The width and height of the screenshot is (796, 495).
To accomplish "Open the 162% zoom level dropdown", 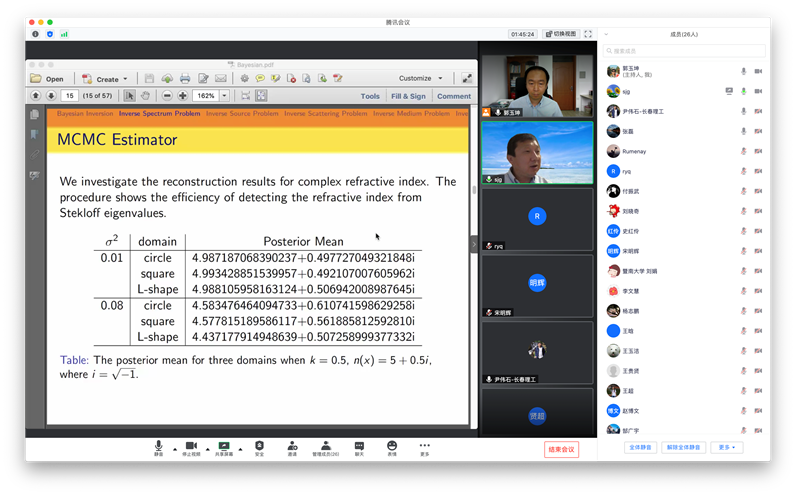I will pyautogui.click(x=223, y=96).
